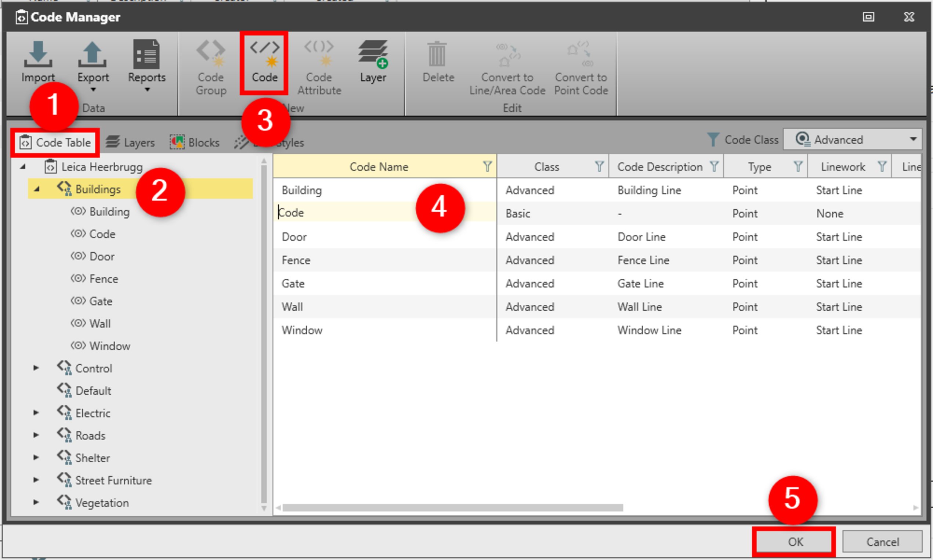Create a new Code Attribute
This screenshot has width=933, height=560.
pyautogui.click(x=319, y=68)
